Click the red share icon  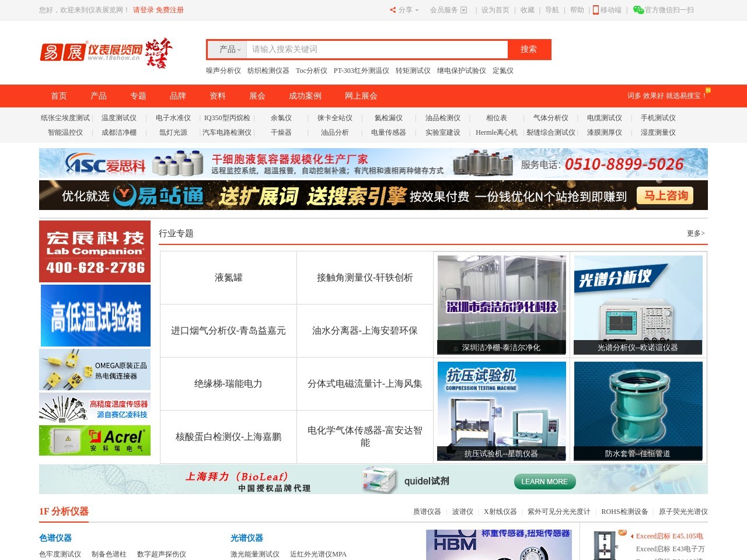coord(393,10)
